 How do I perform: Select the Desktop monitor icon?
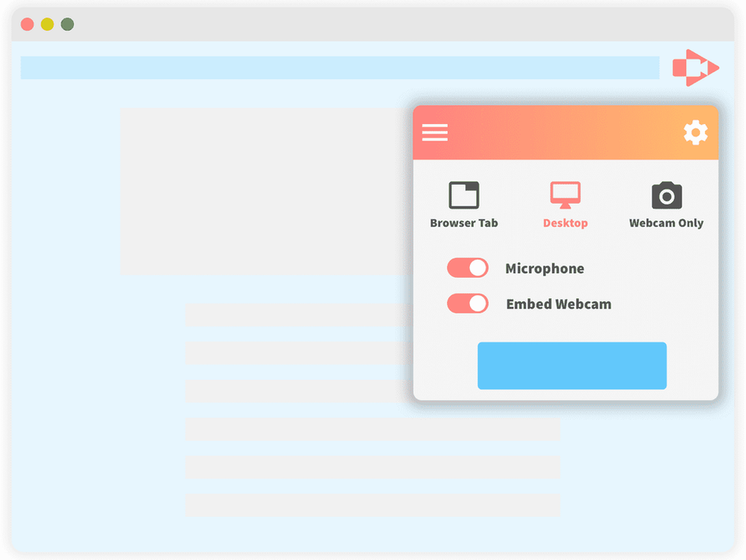[565, 195]
